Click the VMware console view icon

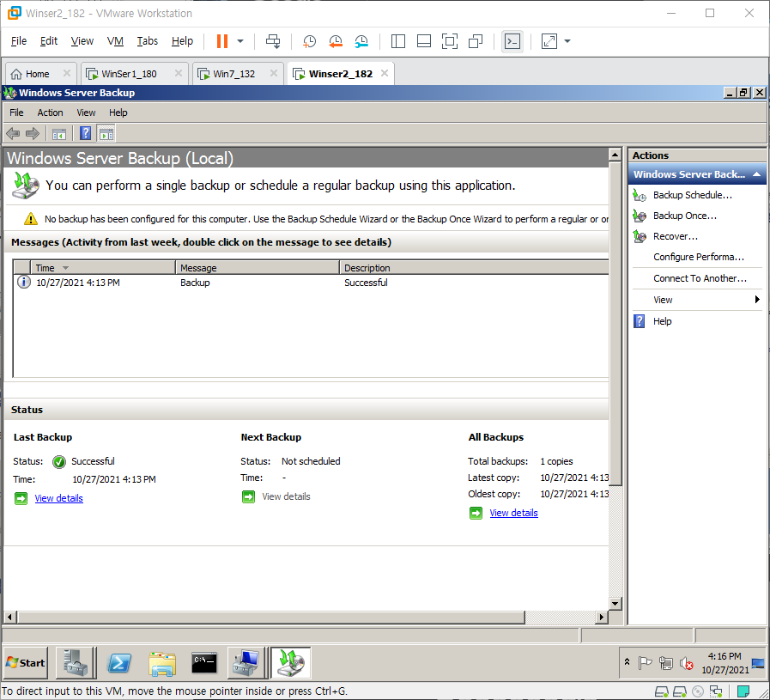[x=512, y=41]
